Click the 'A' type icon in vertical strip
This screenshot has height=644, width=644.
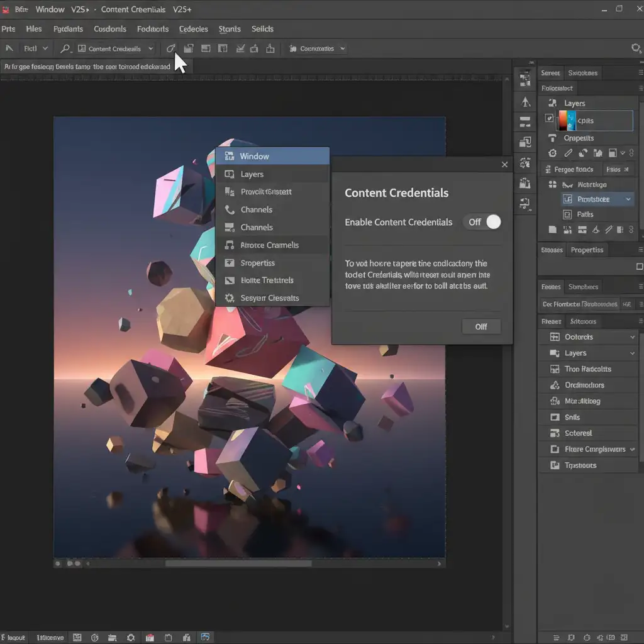tap(525, 102)
